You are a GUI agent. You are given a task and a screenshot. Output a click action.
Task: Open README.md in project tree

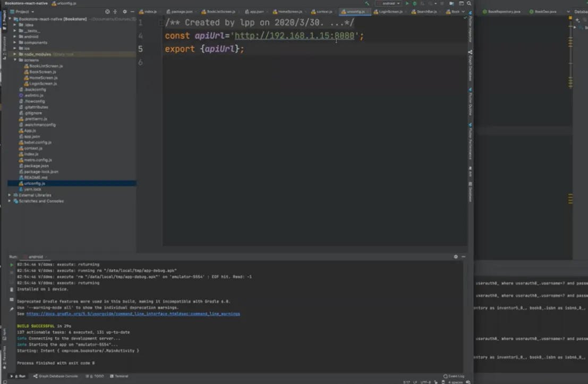(33, 178)
